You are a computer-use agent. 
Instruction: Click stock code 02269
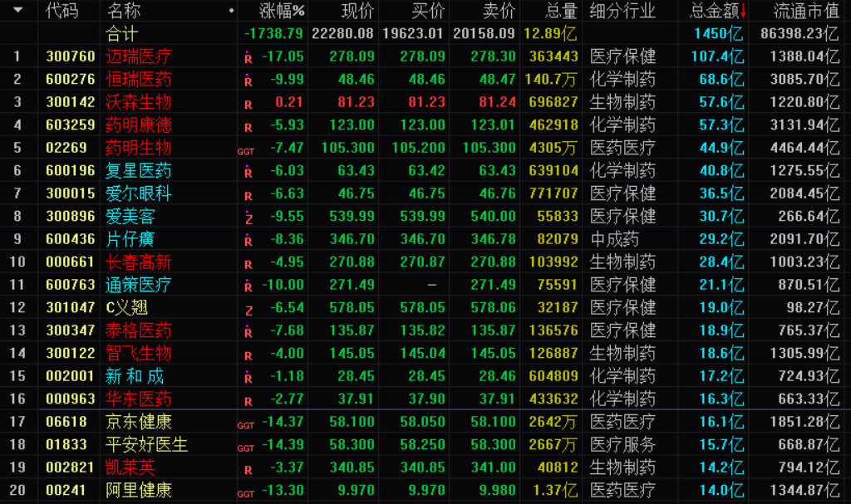coord(66,148)
